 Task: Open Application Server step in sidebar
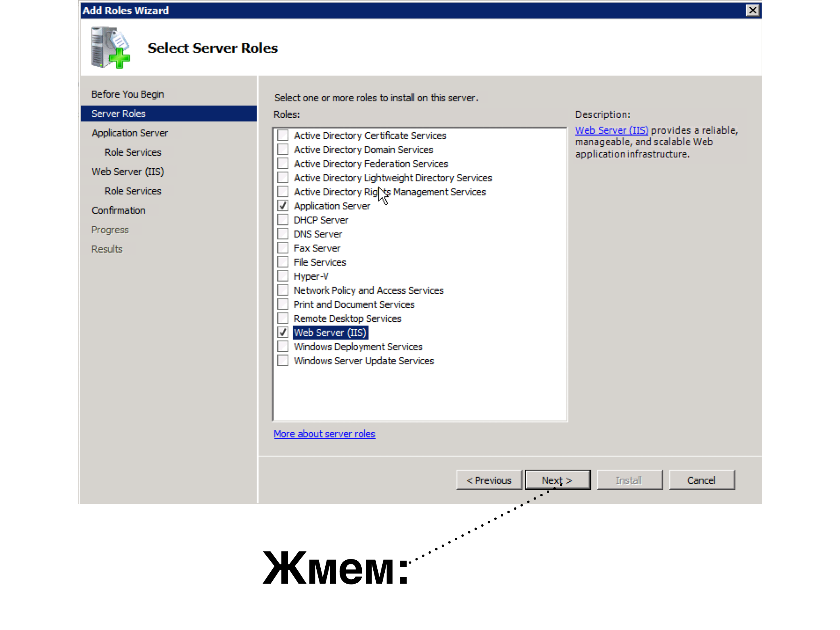click(x=130, y=133)
